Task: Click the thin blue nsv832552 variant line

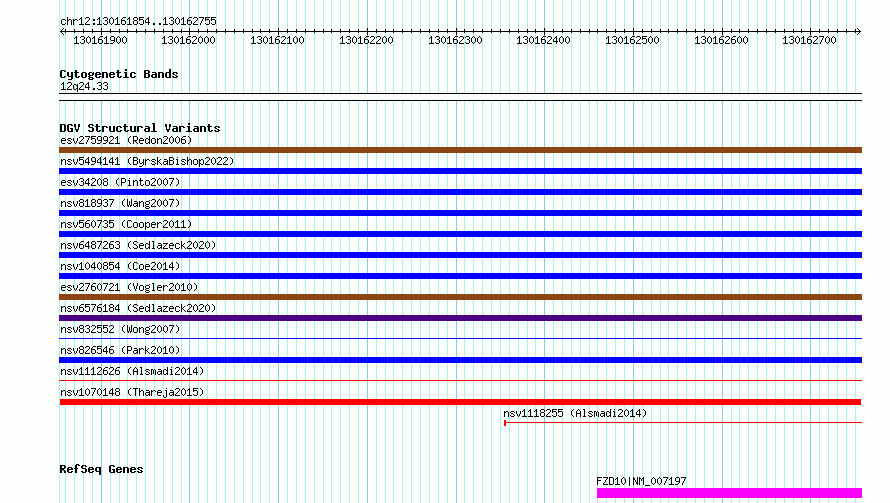Action: pos(460,339)
